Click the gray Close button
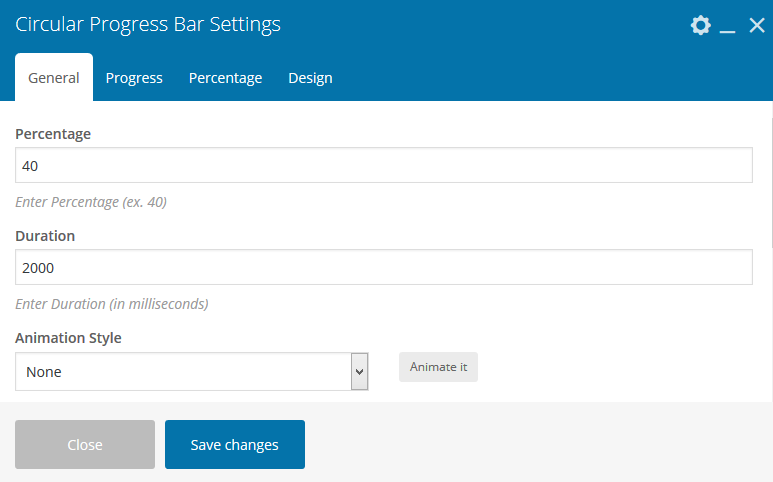 click(x=85, y=445)
